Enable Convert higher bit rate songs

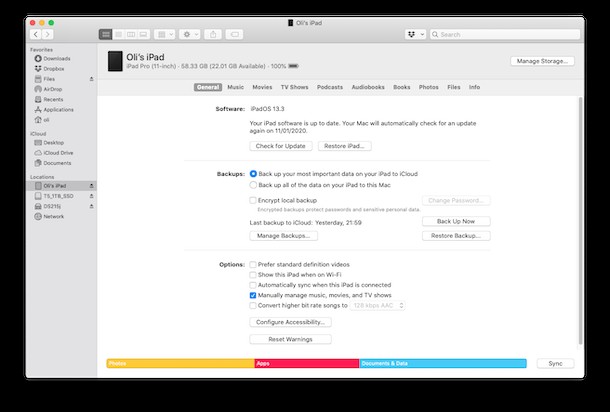tap(253, 306)
